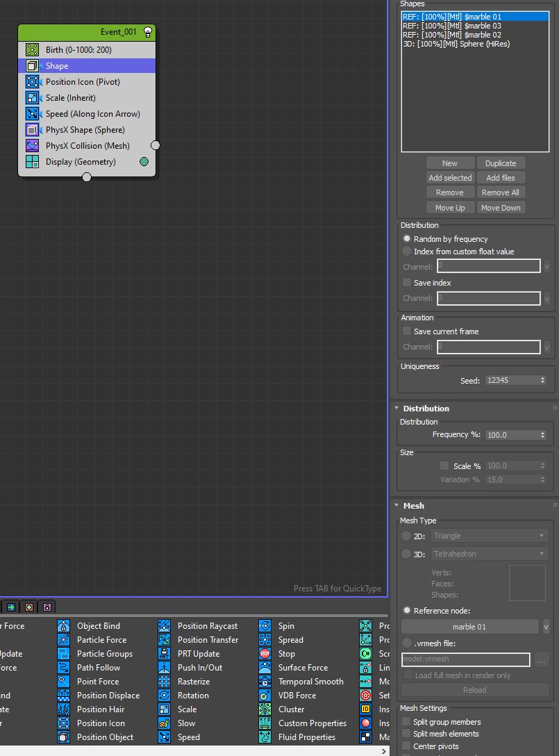This screenshot has width=559, height=756.
Task: Click the Display (Geometry) operator icon
Action: pyautogui.click(x=32, y=162)
